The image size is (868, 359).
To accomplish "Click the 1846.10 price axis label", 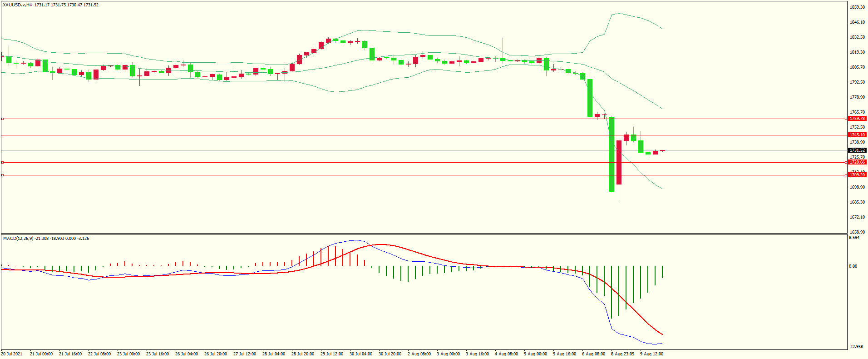I will pyautogui.click(x=857, y=22).
